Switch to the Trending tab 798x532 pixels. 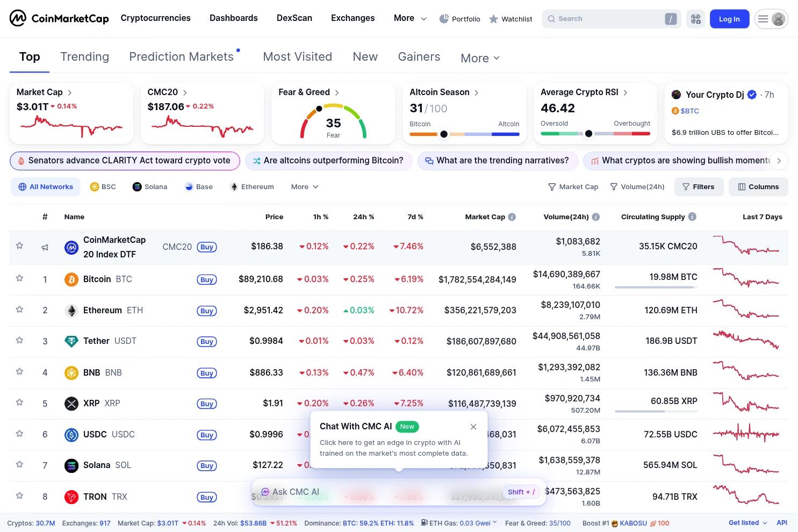84,56
